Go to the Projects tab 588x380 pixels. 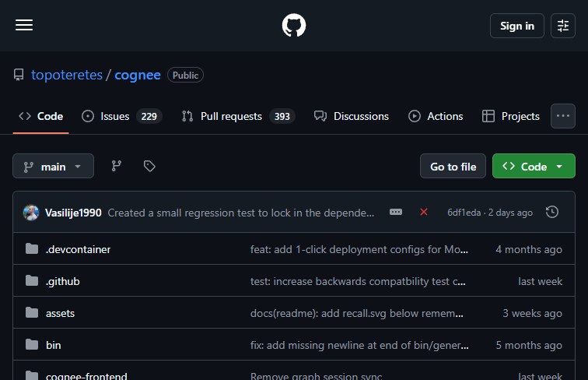click(511, 116)
